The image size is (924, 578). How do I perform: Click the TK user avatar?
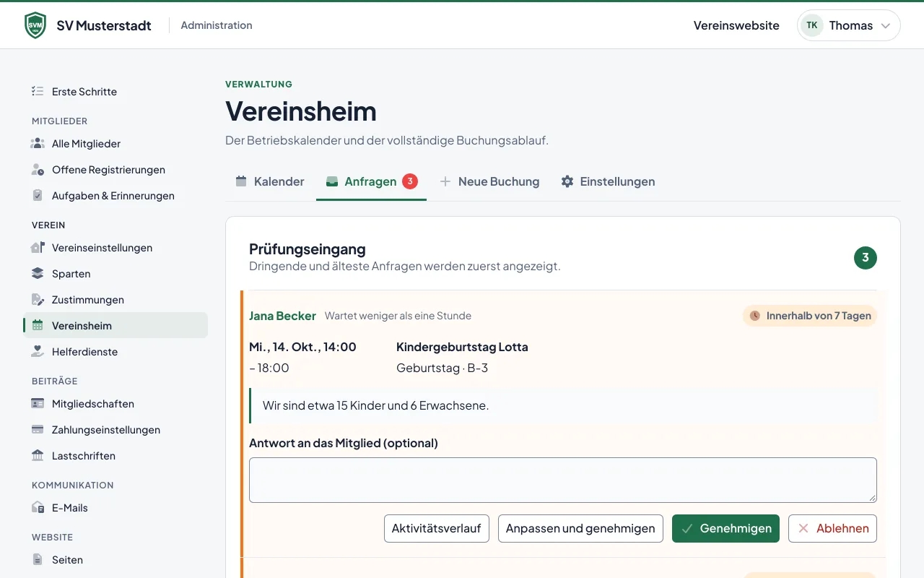(x=812, y=25)
